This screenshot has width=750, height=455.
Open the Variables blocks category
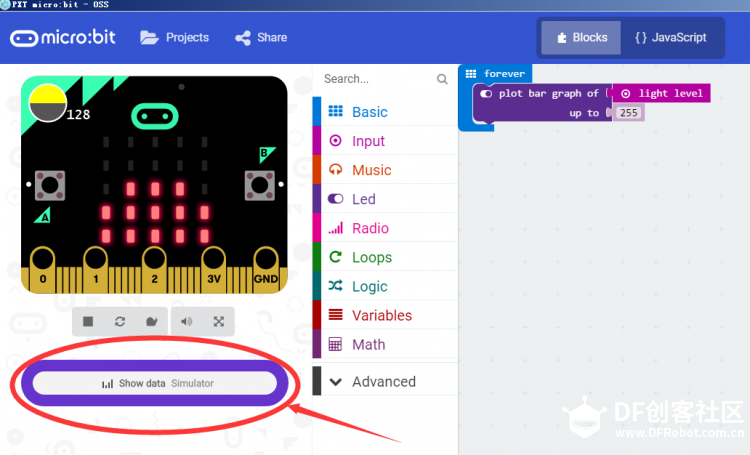386,315
